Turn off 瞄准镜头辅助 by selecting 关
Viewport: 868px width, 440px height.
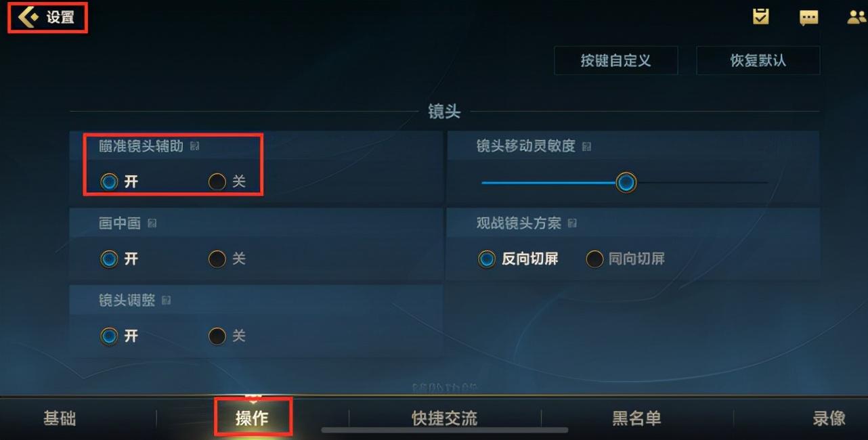click(226, 182)
